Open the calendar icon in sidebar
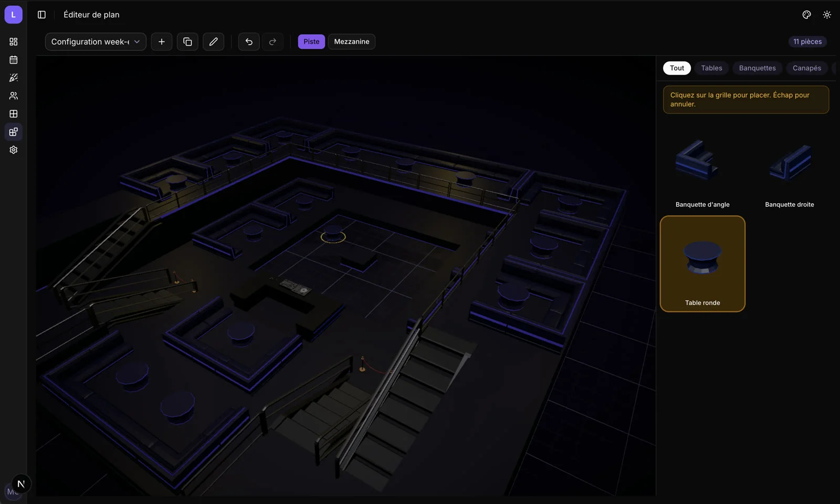This screenshot has height=504, width=840. tap(14, 60)
